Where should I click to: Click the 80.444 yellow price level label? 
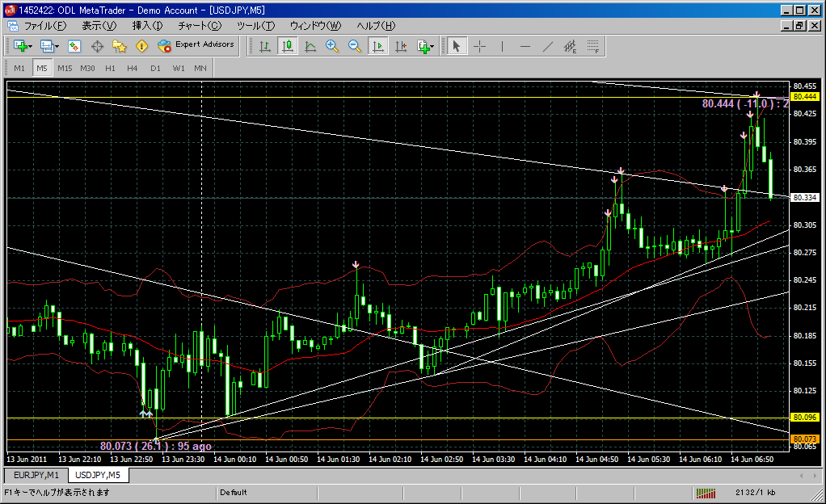(x=803, y=97)
